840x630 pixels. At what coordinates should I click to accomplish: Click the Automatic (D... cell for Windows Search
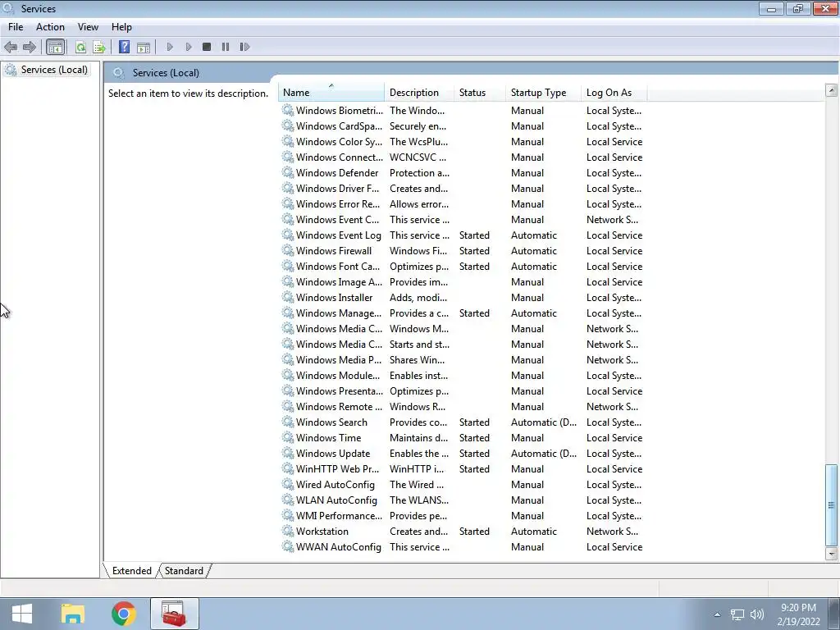(544, 422)
